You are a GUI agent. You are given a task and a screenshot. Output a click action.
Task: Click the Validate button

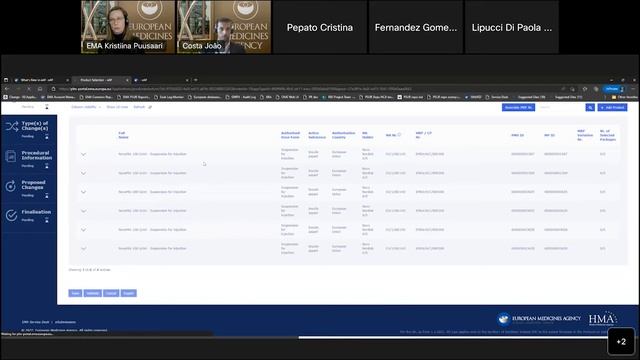(93, 293)
